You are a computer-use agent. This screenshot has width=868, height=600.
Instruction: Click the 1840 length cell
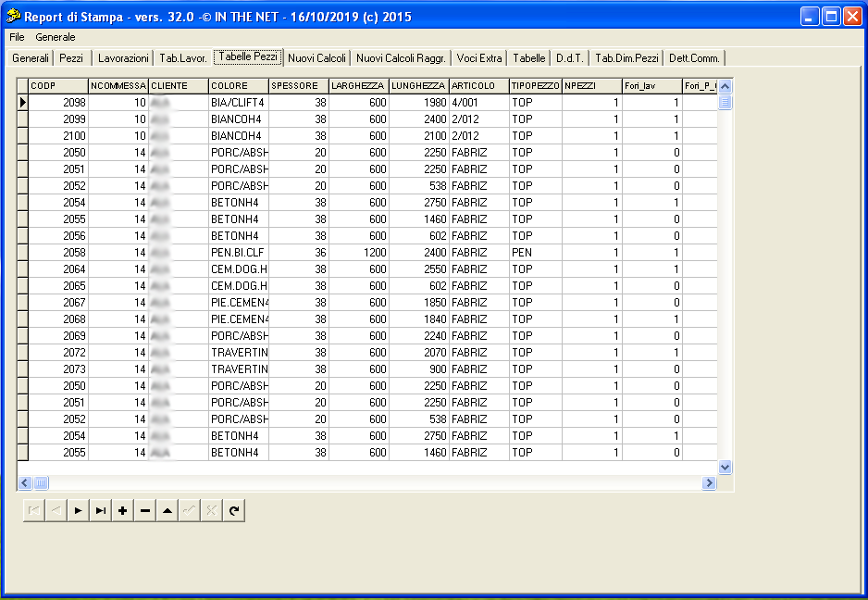[x=419, y=319]
